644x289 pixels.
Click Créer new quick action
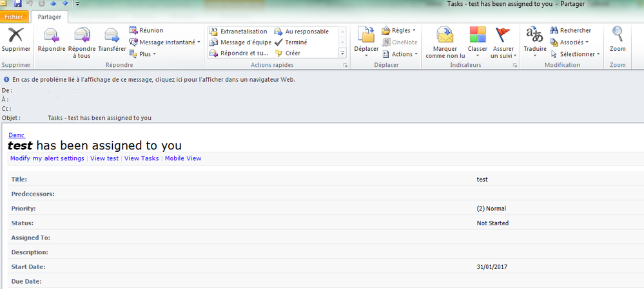(288, 53)
